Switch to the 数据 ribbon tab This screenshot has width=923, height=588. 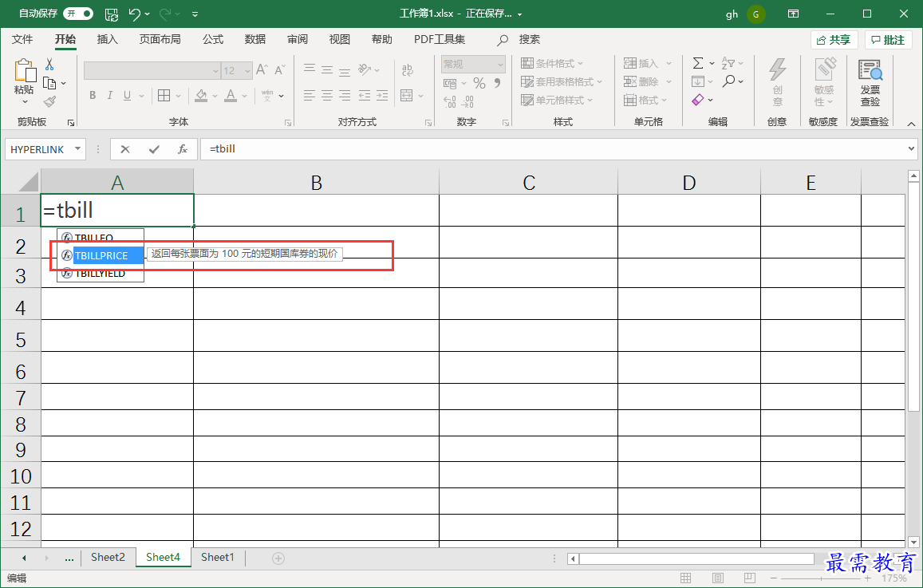(x=255, y=39)
